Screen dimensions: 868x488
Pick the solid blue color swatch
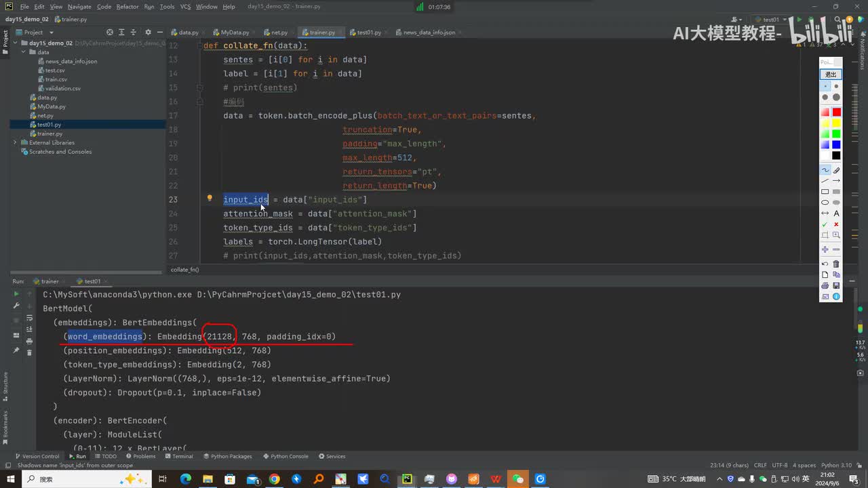point(836,145)
